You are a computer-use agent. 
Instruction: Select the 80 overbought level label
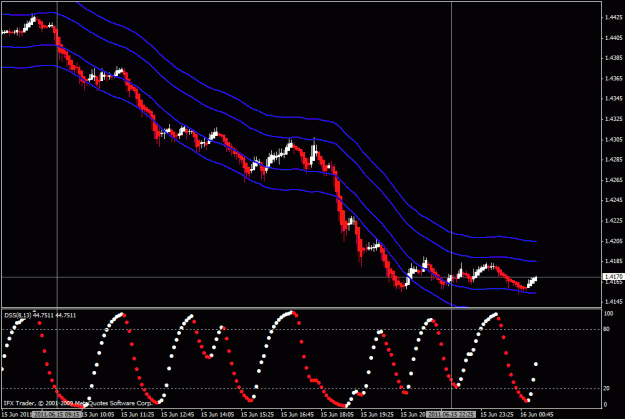click(607, 329)
